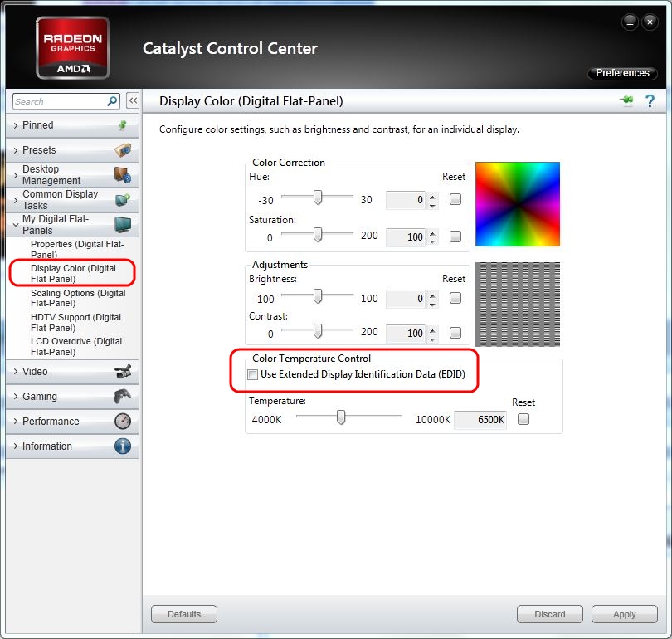
Task: Increase Brightness with the up stepper arrow
Action: point(432,295)
